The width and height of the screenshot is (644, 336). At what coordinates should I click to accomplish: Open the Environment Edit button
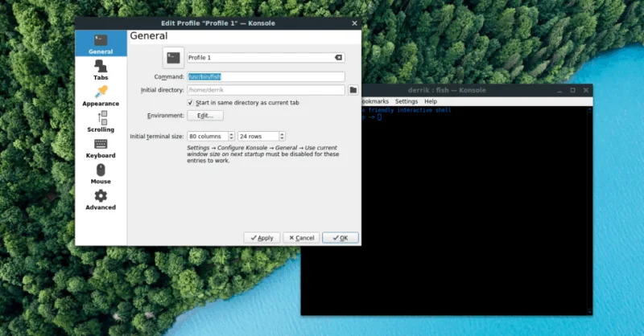205,116
